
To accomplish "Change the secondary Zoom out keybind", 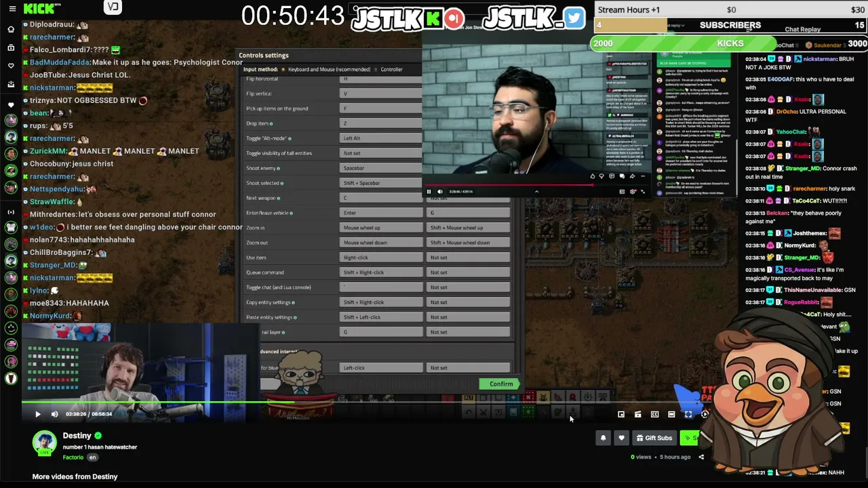I will click(x=468, y=243).
